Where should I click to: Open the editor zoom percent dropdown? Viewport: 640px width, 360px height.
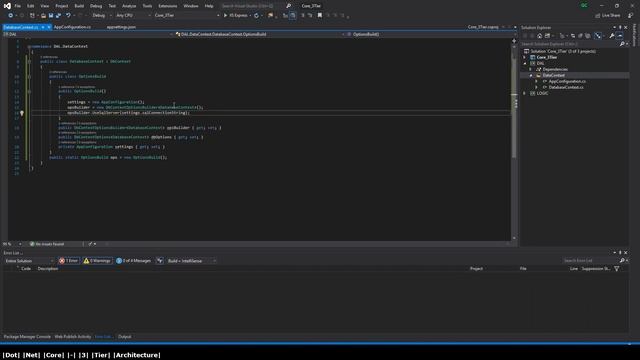tap(12, 244)
